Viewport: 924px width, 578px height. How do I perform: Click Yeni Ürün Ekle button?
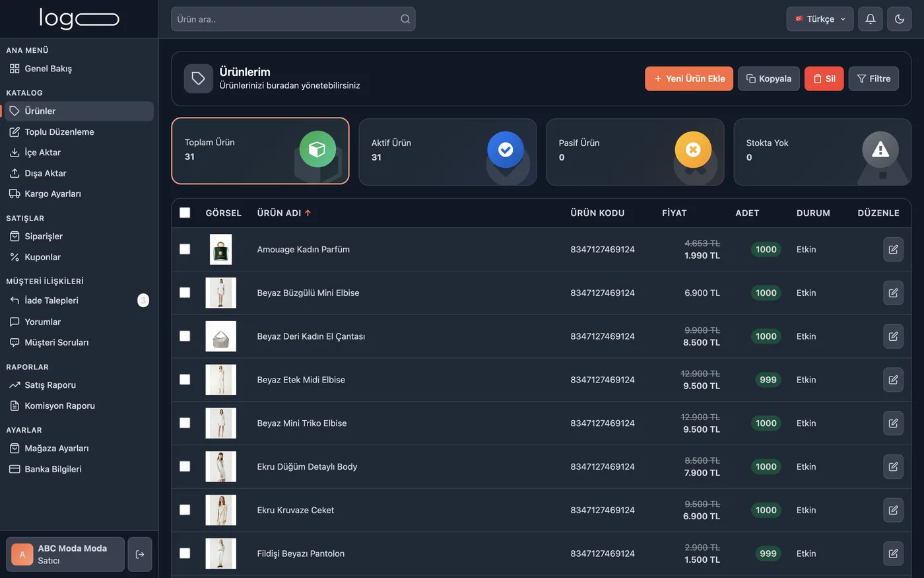point(689,79)
